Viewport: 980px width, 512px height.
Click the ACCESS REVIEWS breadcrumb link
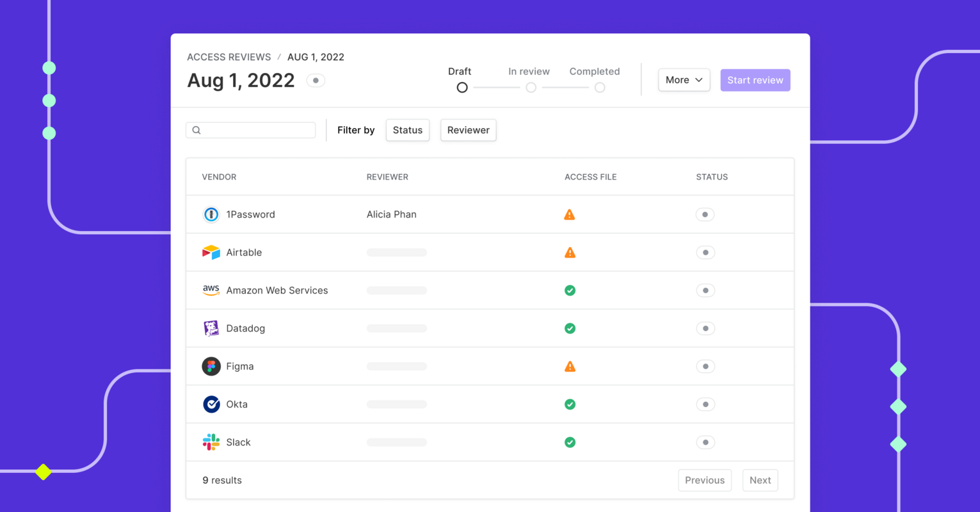click(229, 57)
